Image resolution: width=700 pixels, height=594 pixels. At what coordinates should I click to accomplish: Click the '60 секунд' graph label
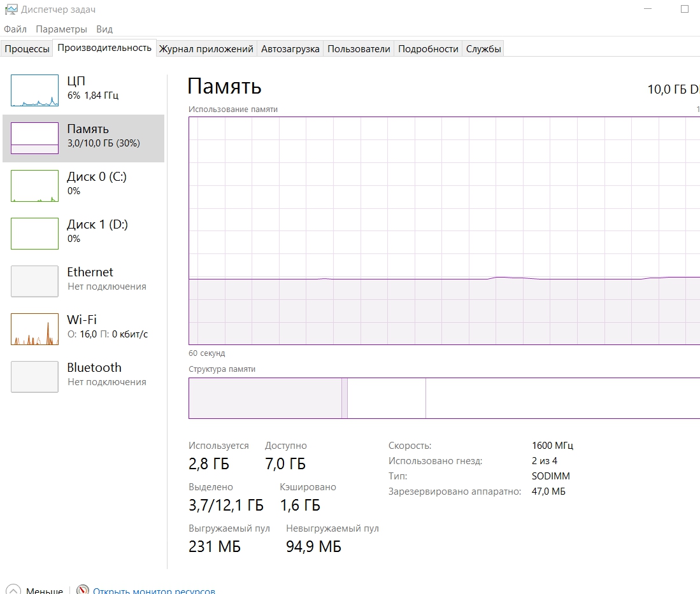tap(207, 353)
